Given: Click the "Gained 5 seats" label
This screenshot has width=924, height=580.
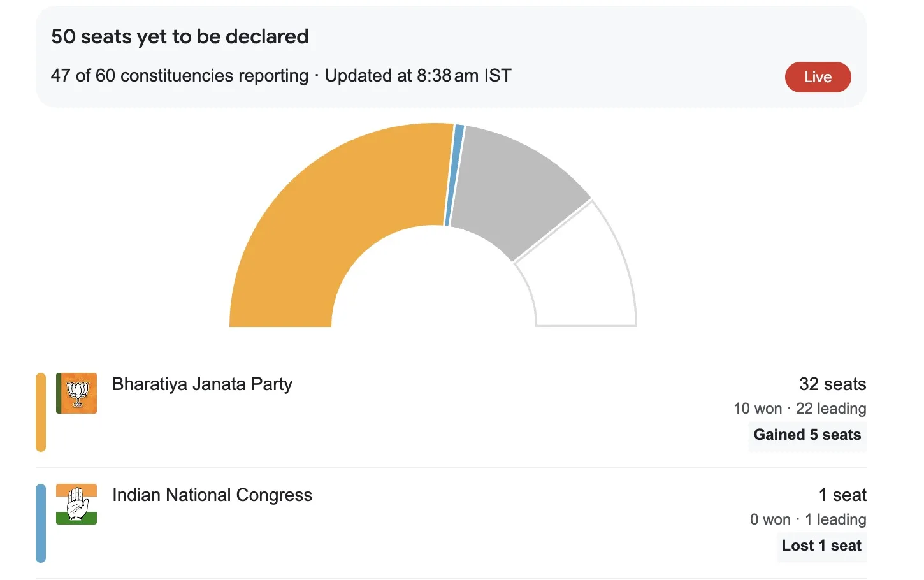Looking at the screenshot, I should coord(807,435).
